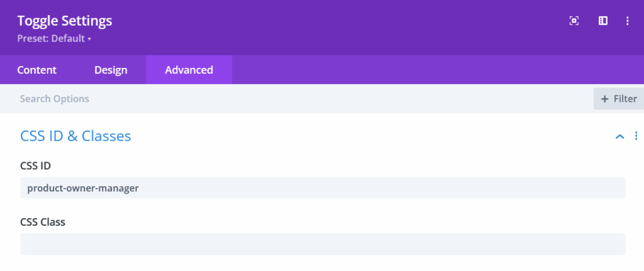Screen dimensions: 644x271
Task: Click the empty CSS Class field
Action: click(x=323, y=244)
